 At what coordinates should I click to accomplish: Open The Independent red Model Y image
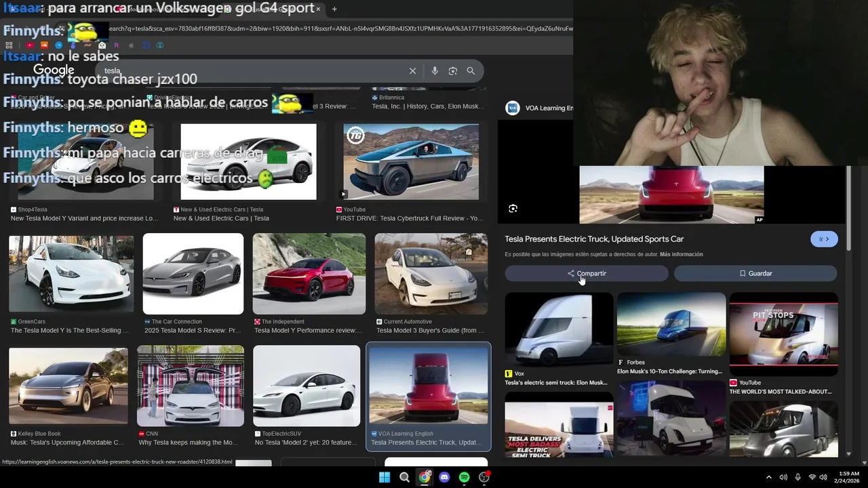[309, 274]
